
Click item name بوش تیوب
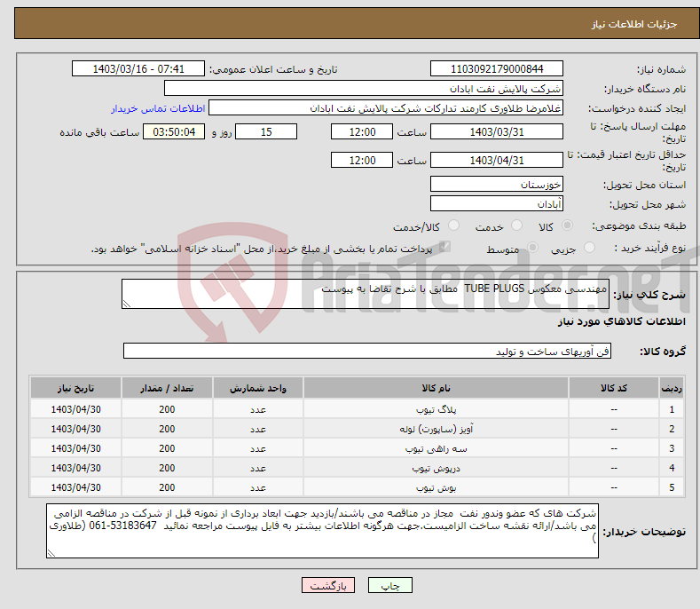pyautogui.click(x=436, y=487)
